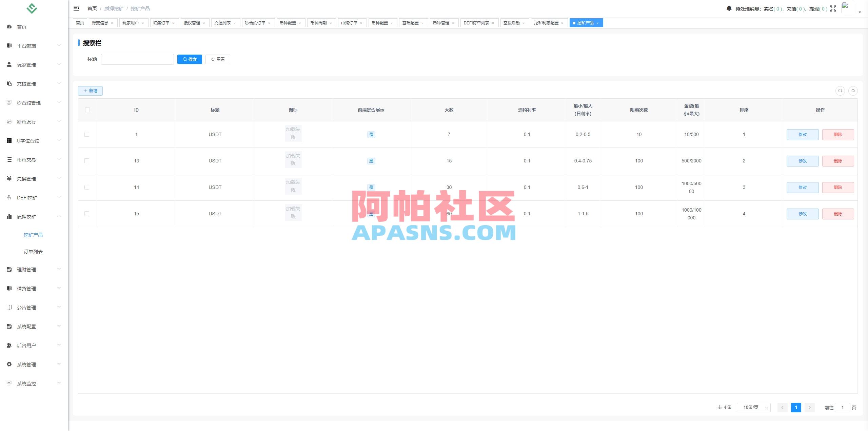Switch to the 空投活动 tab
This screenshot has width=868, height=431.
[x=512, y=23]
